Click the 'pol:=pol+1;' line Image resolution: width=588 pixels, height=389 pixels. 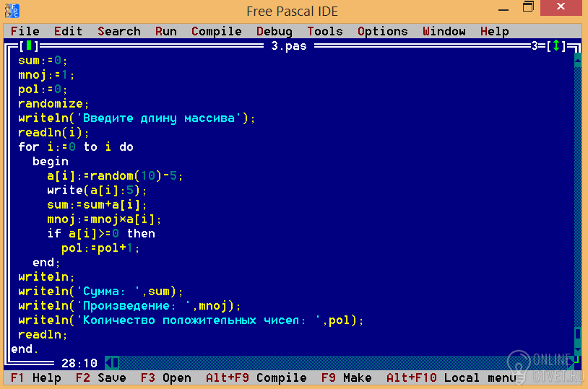pyautogui.click(x=101, y=248)
